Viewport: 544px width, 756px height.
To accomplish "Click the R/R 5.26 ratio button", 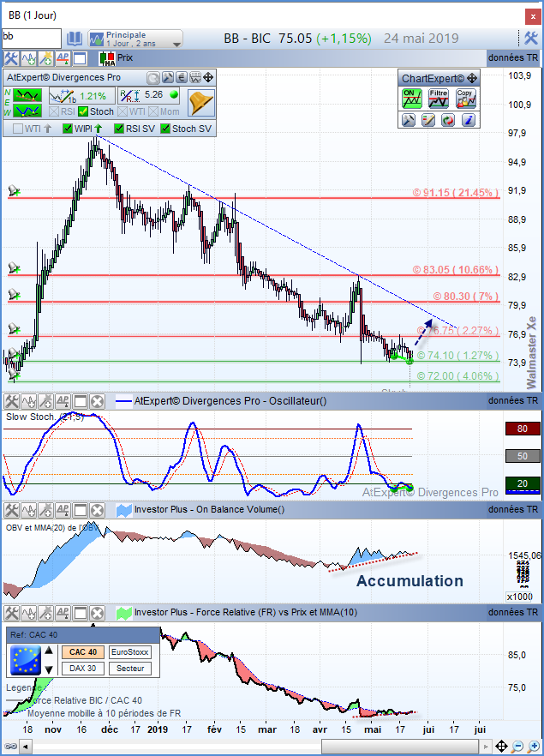I will [149, 95].
